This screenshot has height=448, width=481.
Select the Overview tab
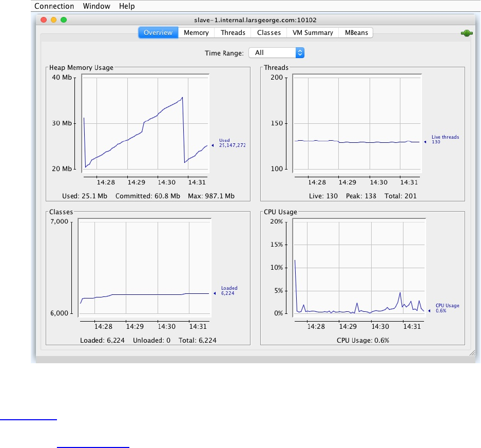click(x=158, y=33)
